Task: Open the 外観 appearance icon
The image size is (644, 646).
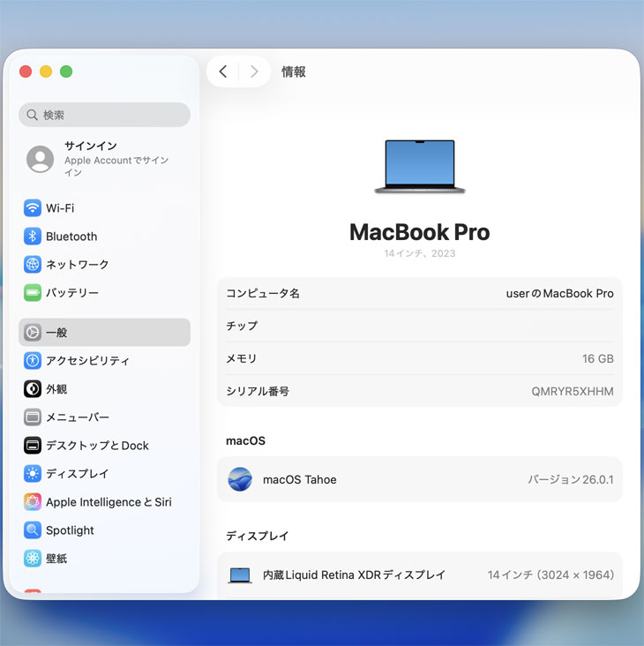Action: point(33,389)
